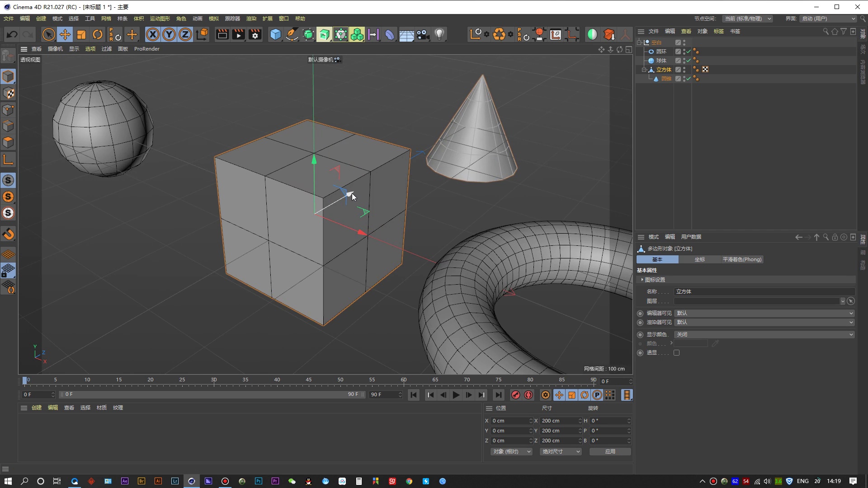868x488 pixels.
Task: Open the Object (Relative) coordinate dropdown
Action: pos(511,451)
